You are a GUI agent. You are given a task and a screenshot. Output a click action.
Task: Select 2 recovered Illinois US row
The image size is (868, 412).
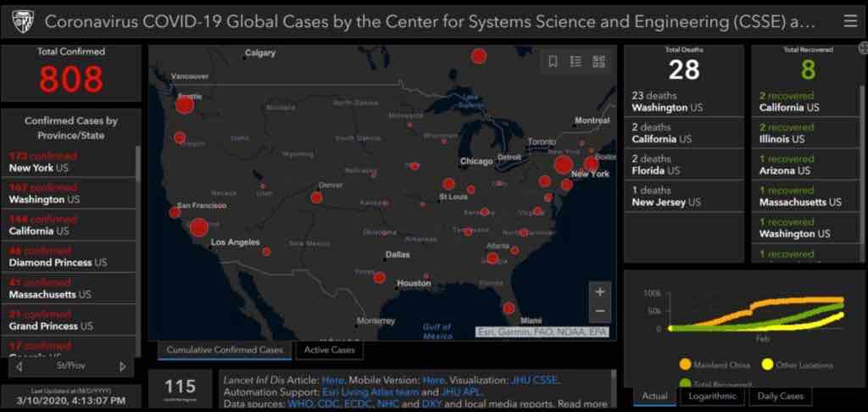coord(805,133)
